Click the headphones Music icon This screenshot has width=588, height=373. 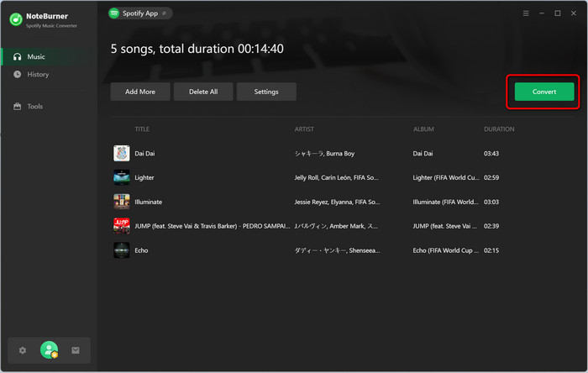tap(18, 56)
